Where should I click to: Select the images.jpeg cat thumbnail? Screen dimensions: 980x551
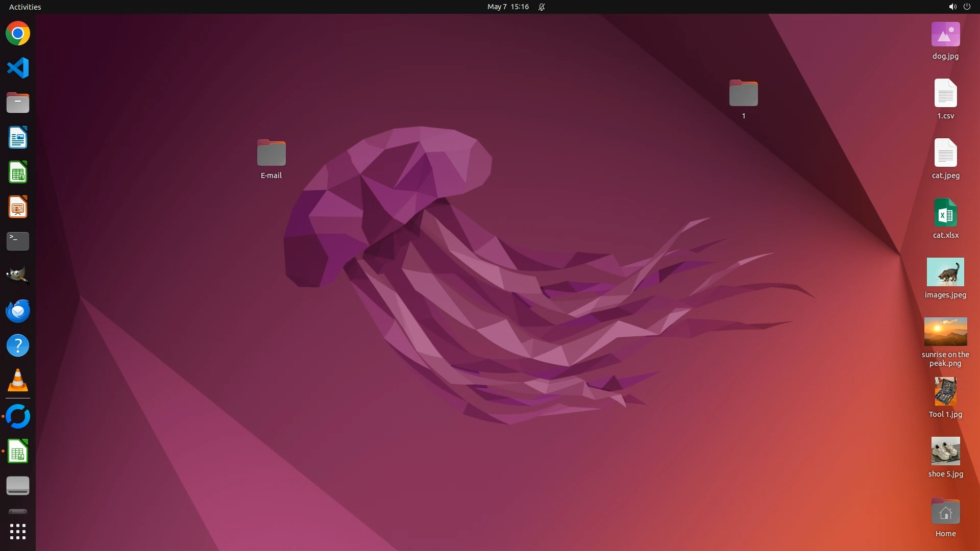click(945, 272)
